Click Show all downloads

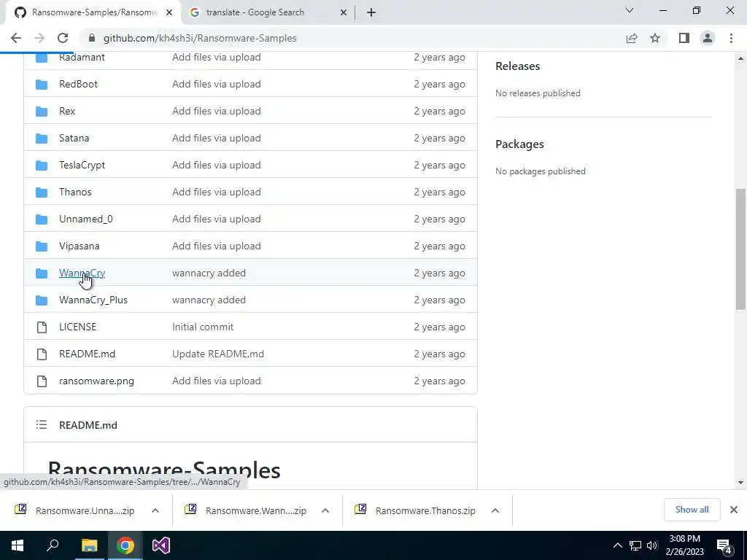click(692, 510)
